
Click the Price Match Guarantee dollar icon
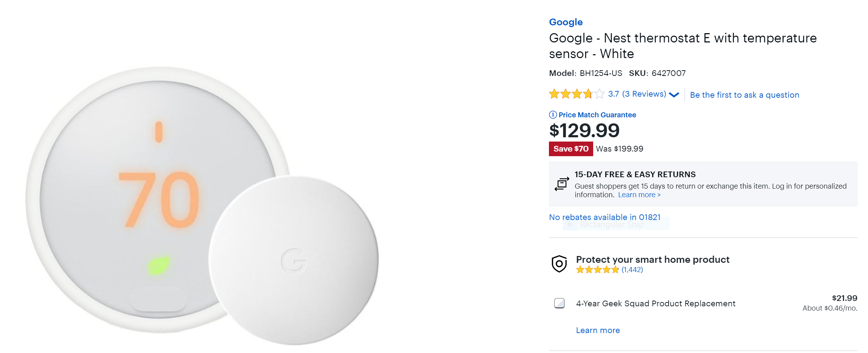[553, 115]
